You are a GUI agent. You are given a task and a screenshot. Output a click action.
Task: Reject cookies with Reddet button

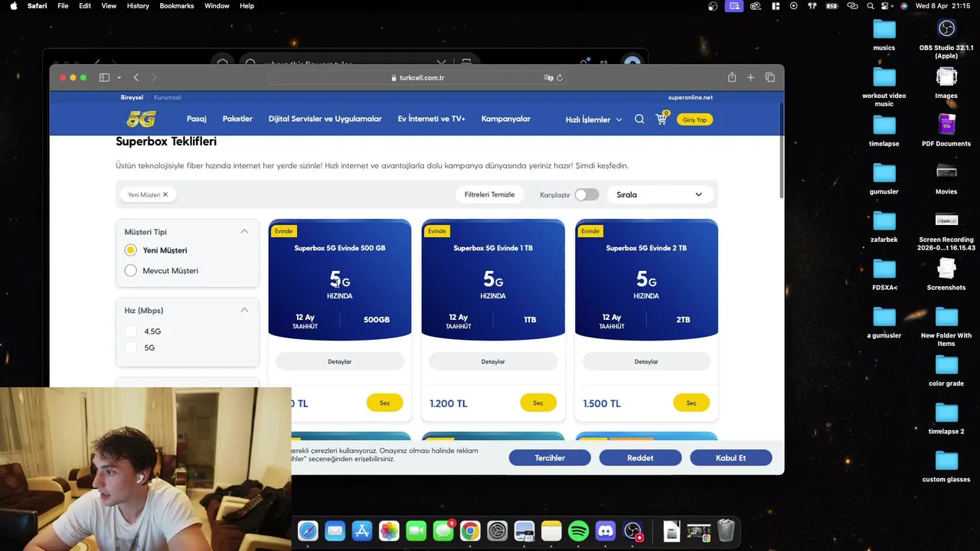tap(640, 458)
